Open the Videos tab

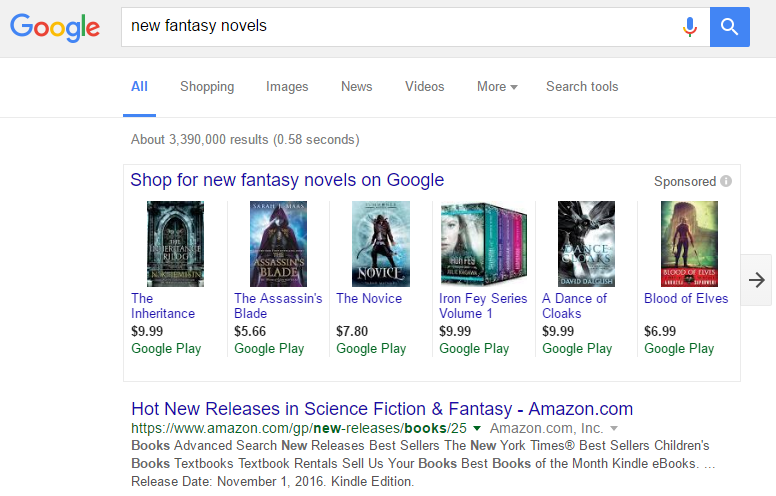[425, 87]
